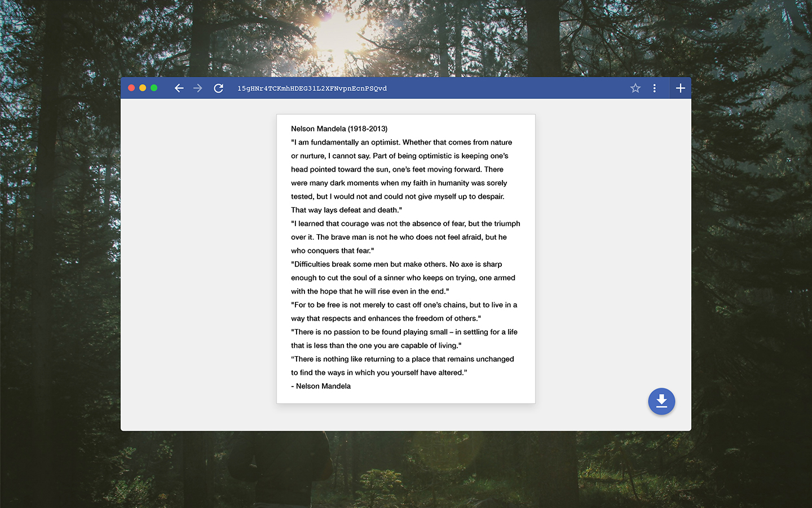
Task: Go forward with the right arrow
Action: [198, 88]
